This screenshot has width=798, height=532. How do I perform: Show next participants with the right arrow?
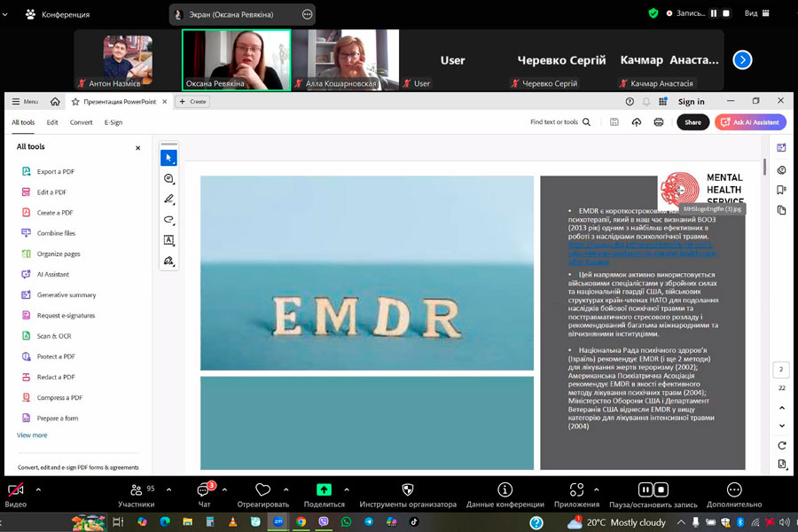tap(743, 60)
